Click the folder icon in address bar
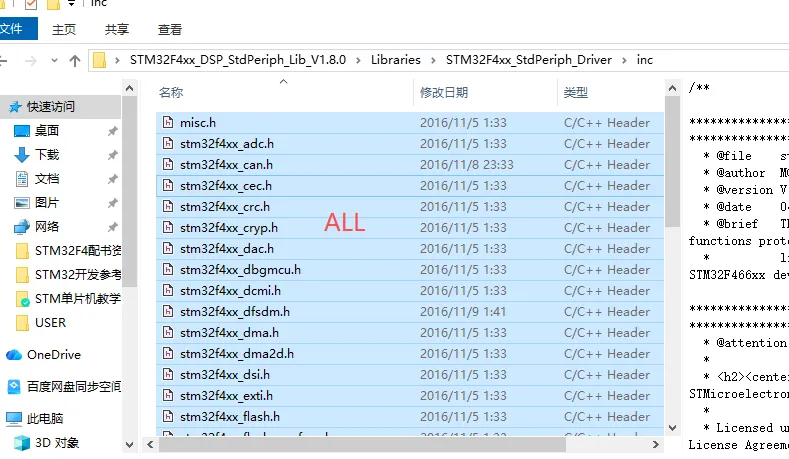The height and width of the screenshot is (459, 789). point(100,60)
